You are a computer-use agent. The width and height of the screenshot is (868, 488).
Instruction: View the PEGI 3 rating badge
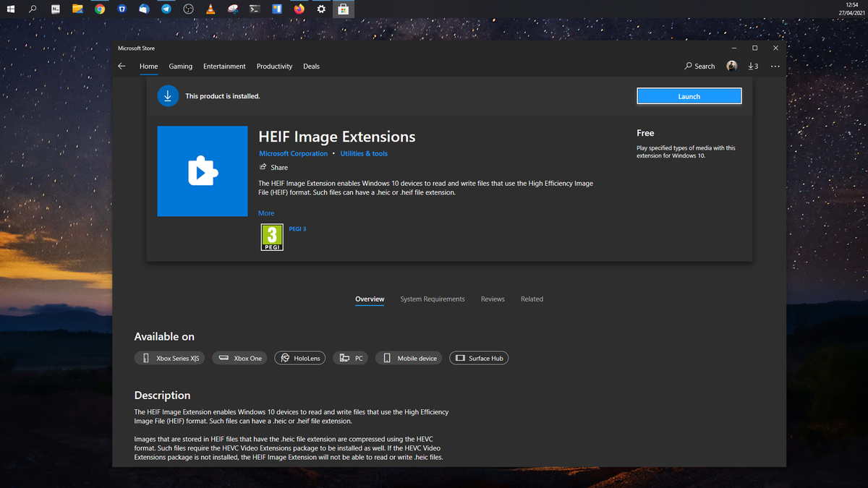(x=271, y=237)
